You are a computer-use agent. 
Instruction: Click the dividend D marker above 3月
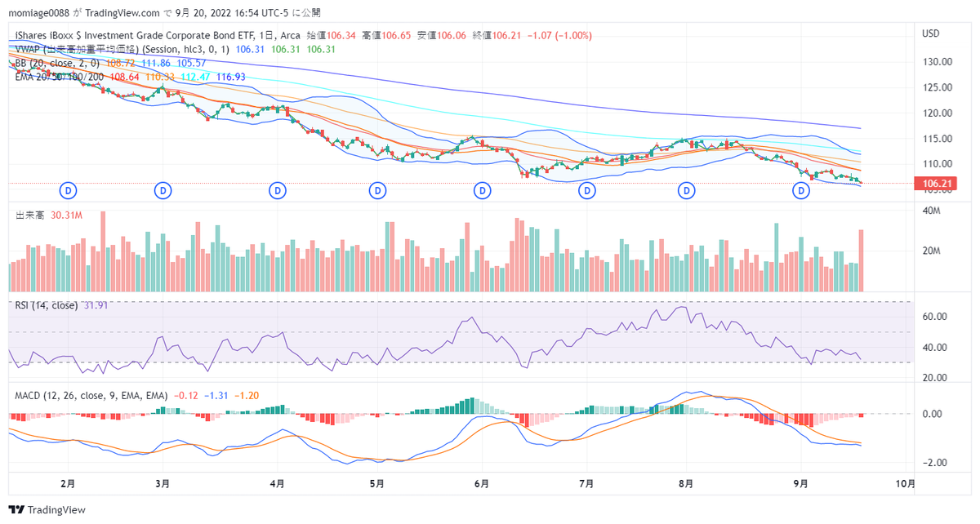[x=163, y=190]
